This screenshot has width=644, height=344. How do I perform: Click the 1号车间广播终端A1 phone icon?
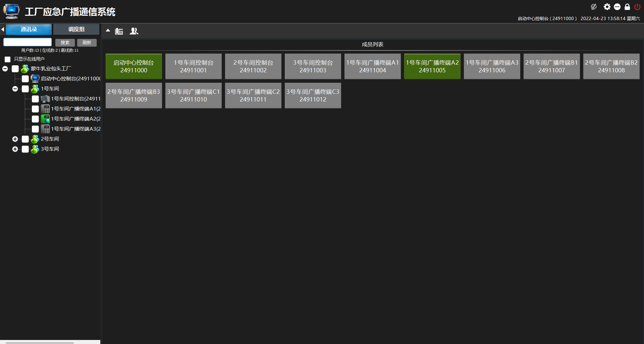(45, 109)
